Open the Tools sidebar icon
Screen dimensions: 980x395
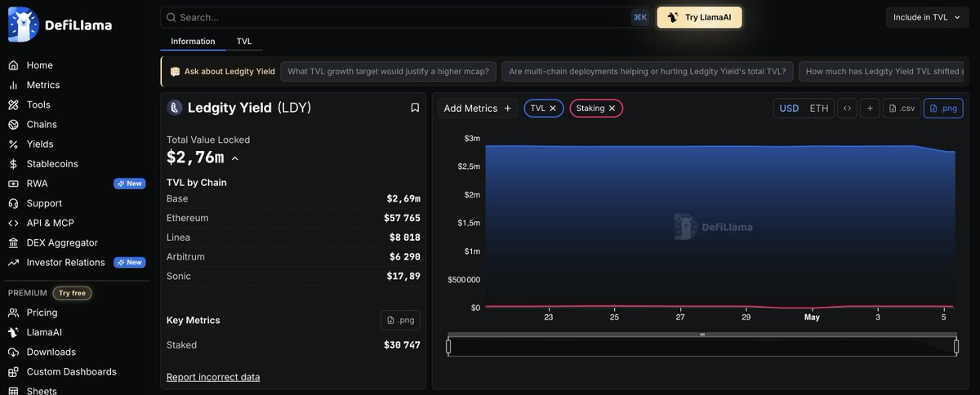pyautogui.click(x=13, y=104)
